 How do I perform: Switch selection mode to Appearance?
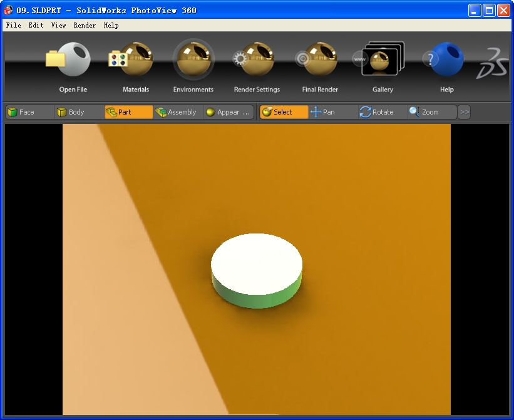coord(229,112)
